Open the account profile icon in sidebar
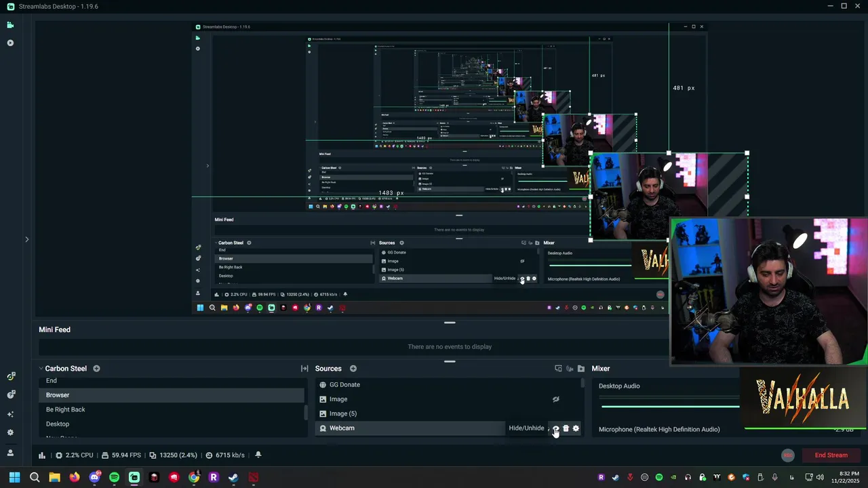The width and height of the screenshot is (868, 488). tap(10, 453)
